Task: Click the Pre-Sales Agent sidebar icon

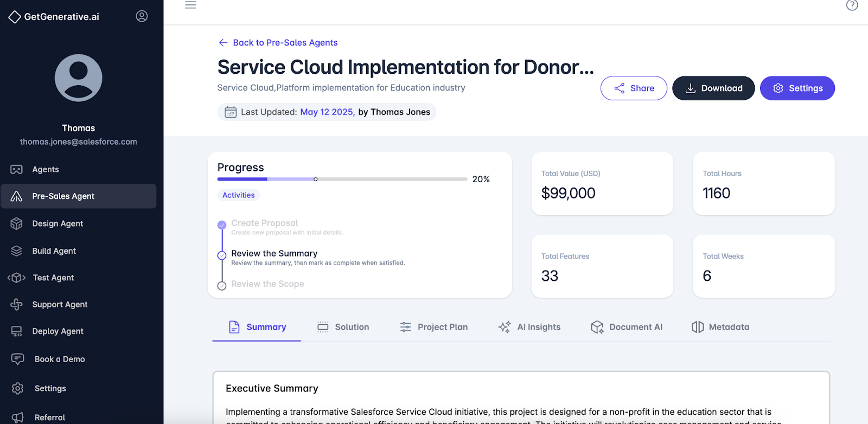Action: pyautogui.click(x=17, y=196)
